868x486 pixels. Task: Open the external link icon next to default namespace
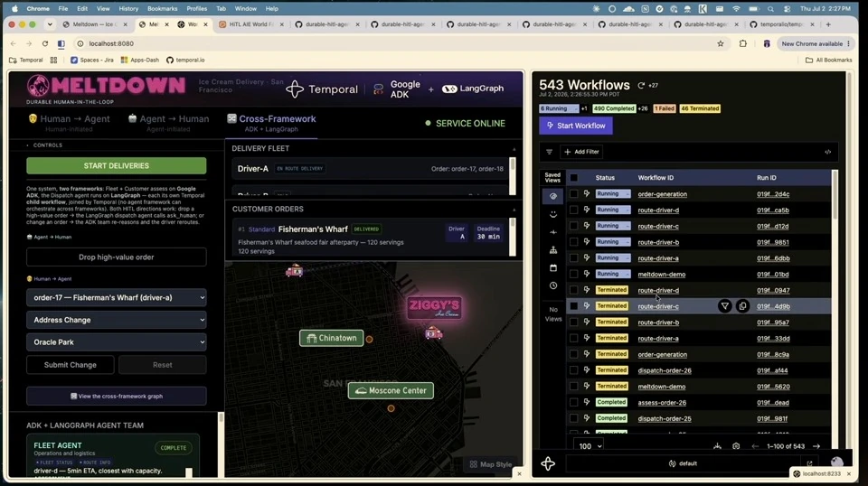809,463
